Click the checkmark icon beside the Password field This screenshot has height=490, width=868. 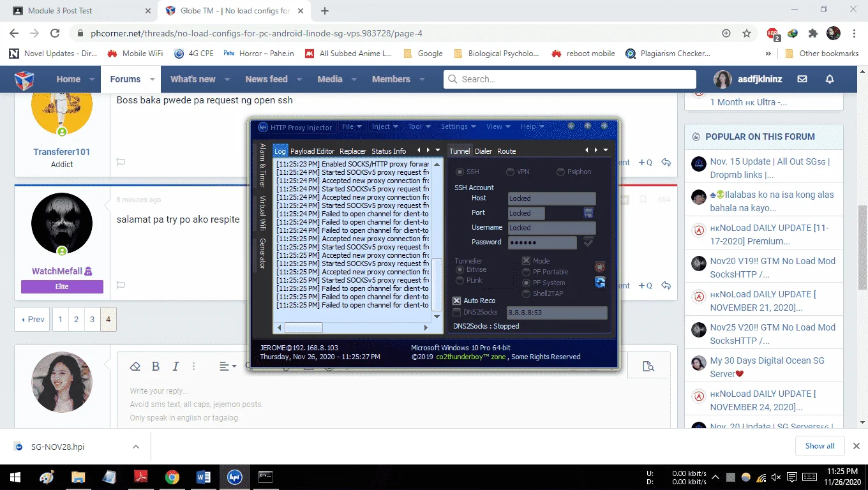coord(588,242)
